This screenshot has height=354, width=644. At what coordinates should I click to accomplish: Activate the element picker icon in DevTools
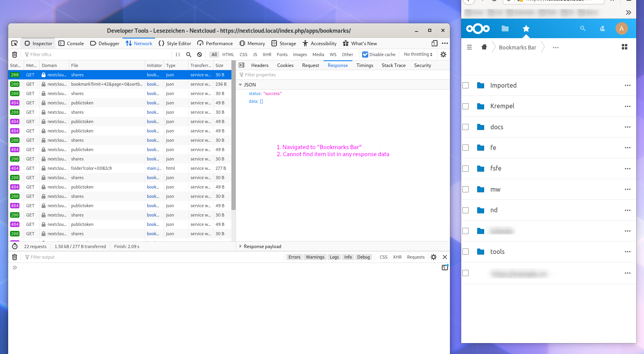click(x=14, y=43)
